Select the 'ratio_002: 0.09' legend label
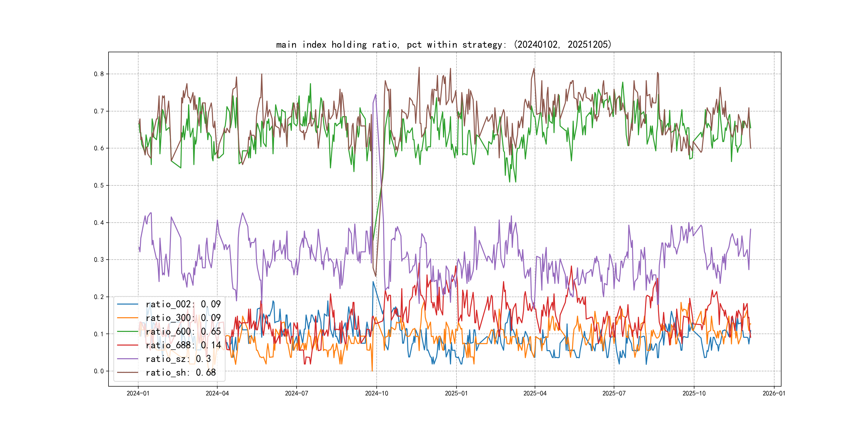868x434 pixels. [x=183, y=304]
